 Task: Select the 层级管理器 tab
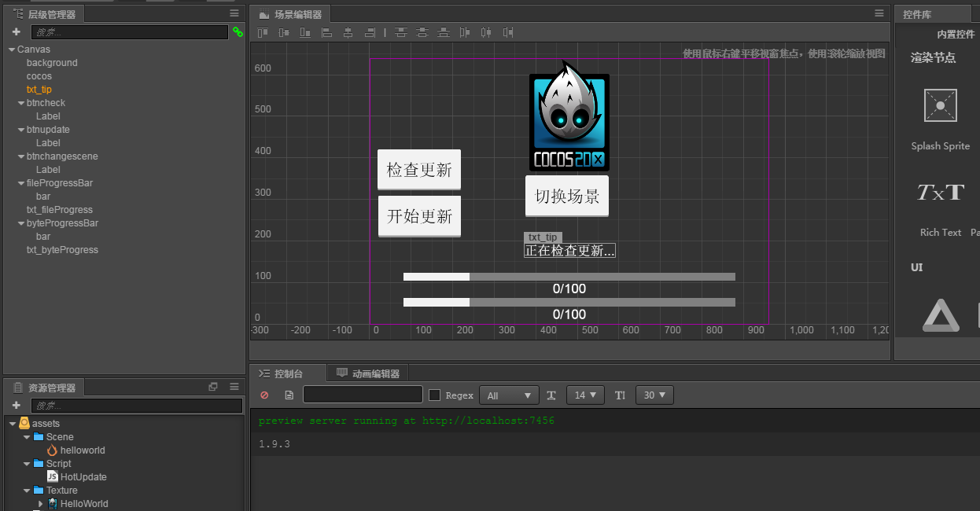tap(45, 14)
